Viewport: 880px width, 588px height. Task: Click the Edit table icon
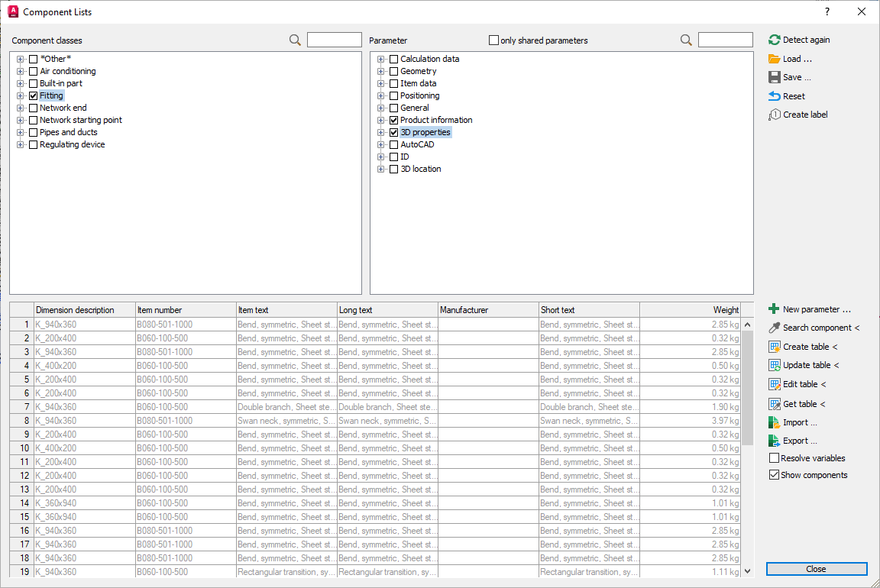[x=775, y=384]
